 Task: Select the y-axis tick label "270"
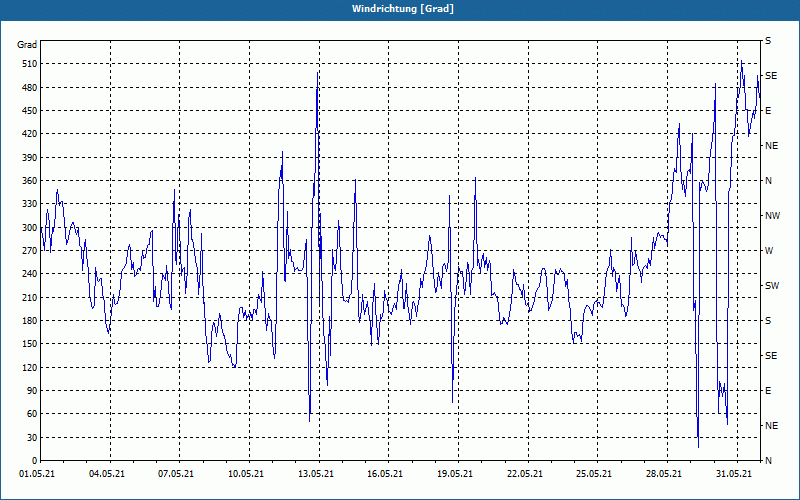[29, 251]
